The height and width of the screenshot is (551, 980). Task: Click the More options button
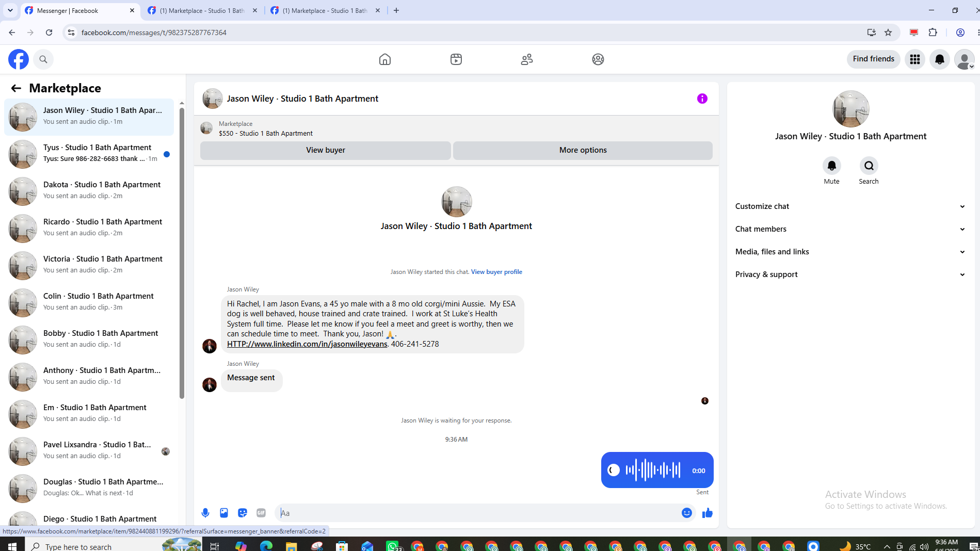point(583,150)
